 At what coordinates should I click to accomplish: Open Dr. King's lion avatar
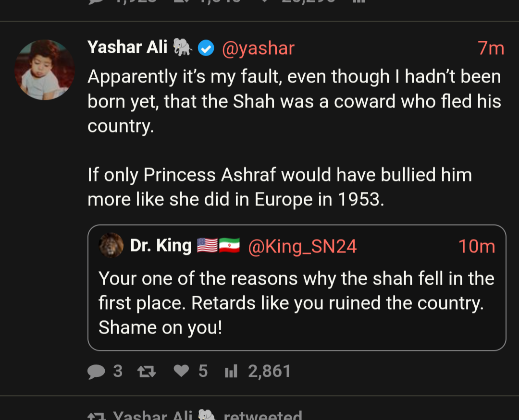(111, 246)
